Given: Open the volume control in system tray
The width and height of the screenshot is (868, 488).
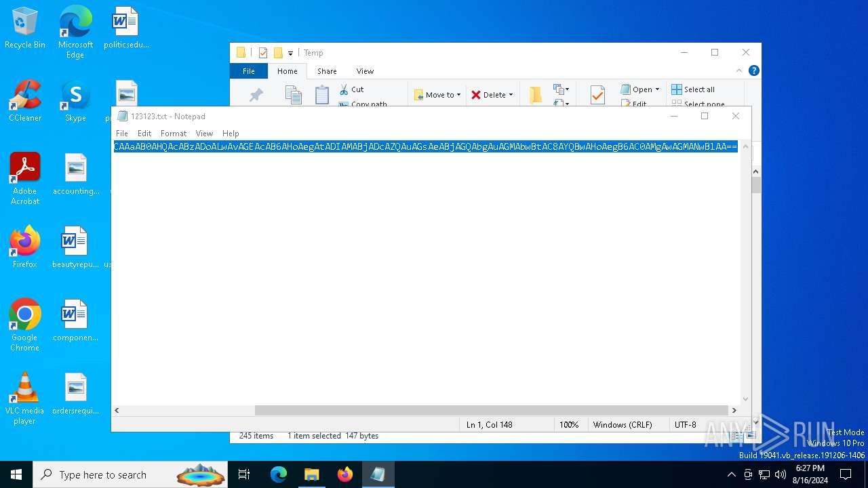Looking at the screenshot, I should (x=781, y=474).
